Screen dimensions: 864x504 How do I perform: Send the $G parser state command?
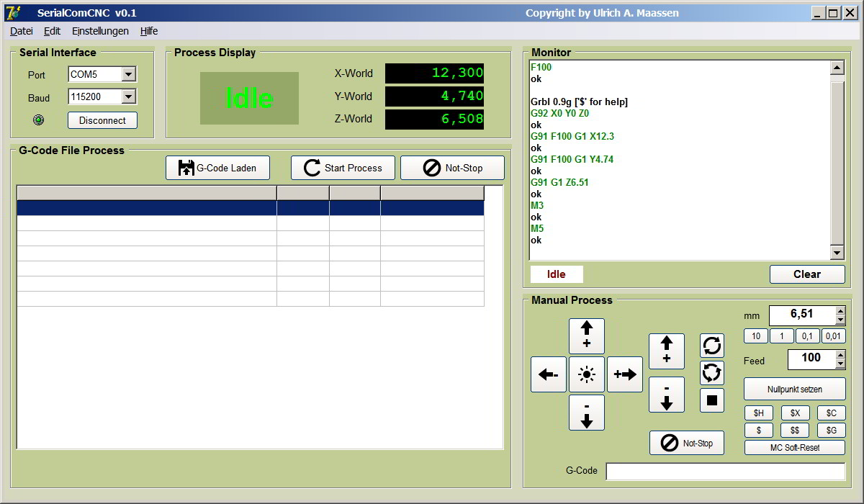(832, 430)
